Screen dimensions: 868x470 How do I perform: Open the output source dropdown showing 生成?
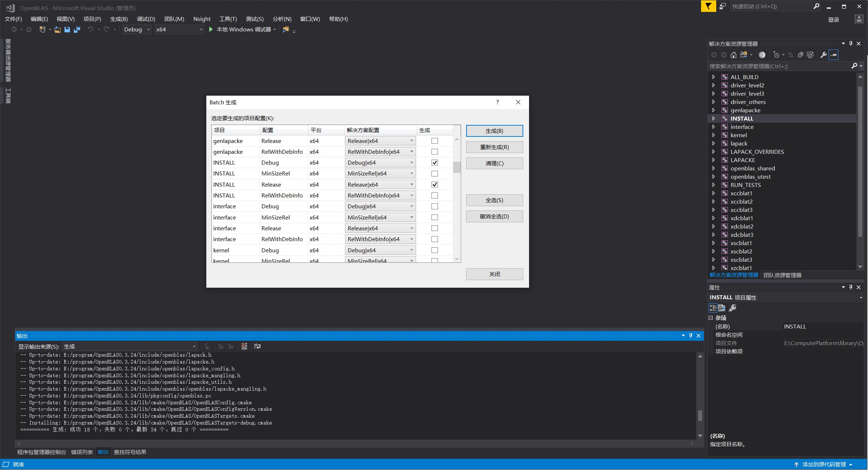point(130,347)
